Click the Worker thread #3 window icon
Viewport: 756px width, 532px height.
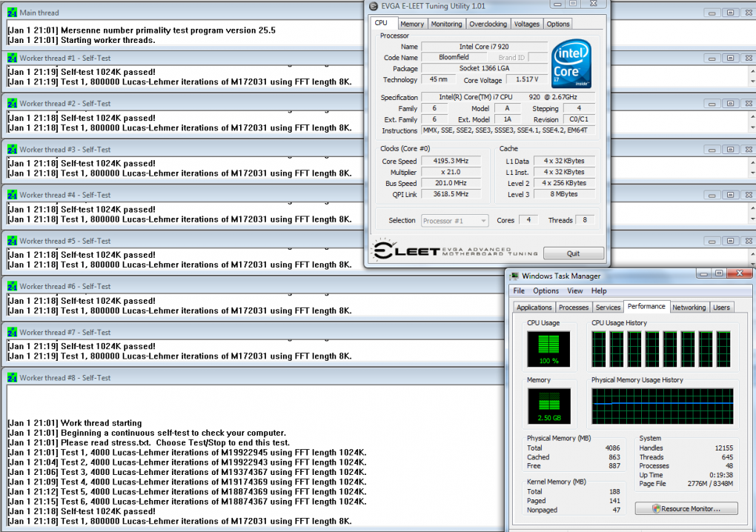[x=12, y=150]
